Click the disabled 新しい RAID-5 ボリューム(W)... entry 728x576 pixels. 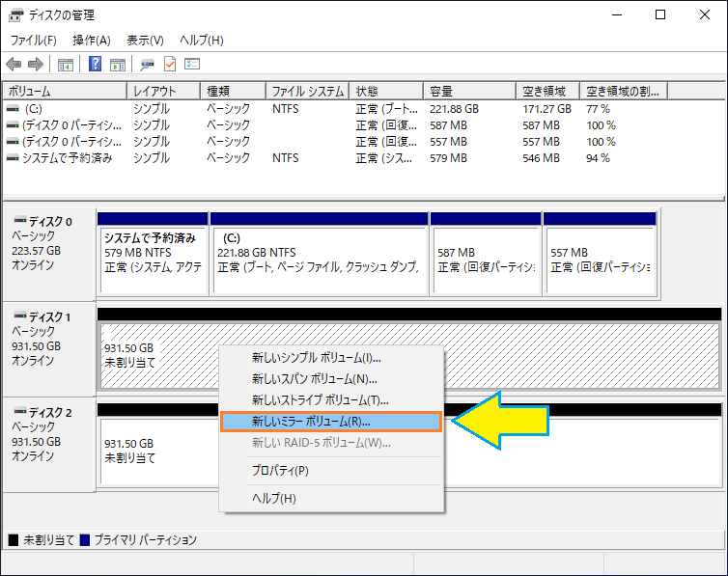click(x=331, y=443)
